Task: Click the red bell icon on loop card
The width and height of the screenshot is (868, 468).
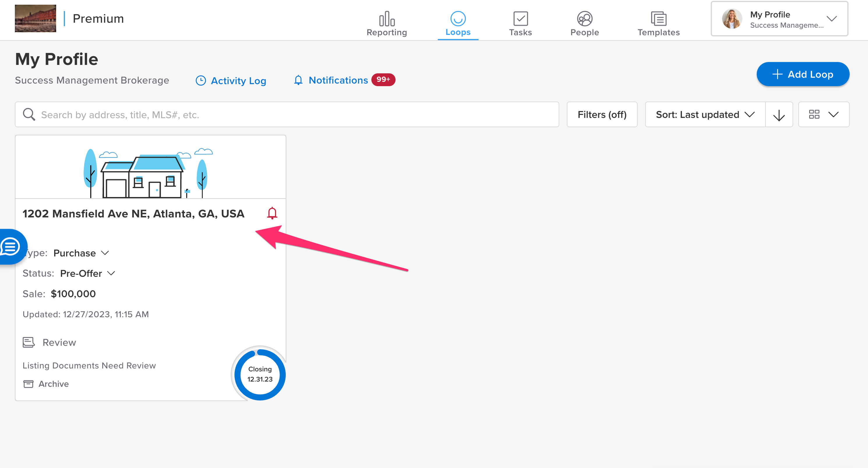Action: [x=272, y=213]
